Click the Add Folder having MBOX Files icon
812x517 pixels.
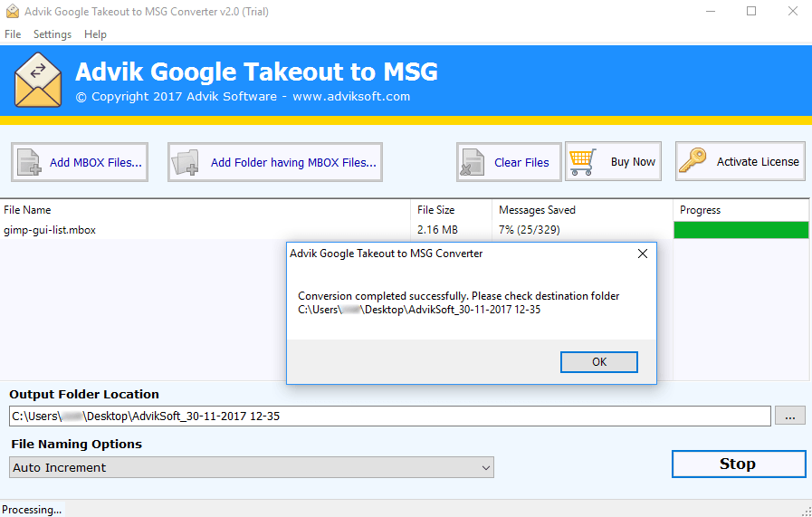pos(185,163)
